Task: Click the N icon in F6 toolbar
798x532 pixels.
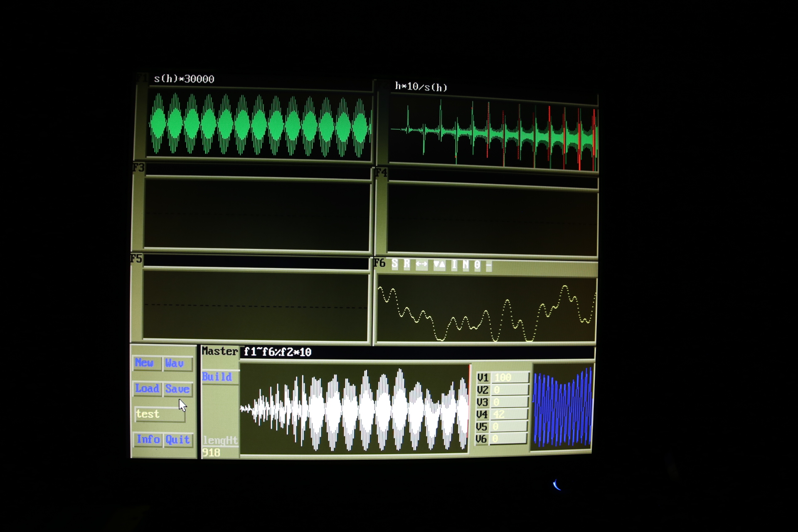Action: point(466,265)
